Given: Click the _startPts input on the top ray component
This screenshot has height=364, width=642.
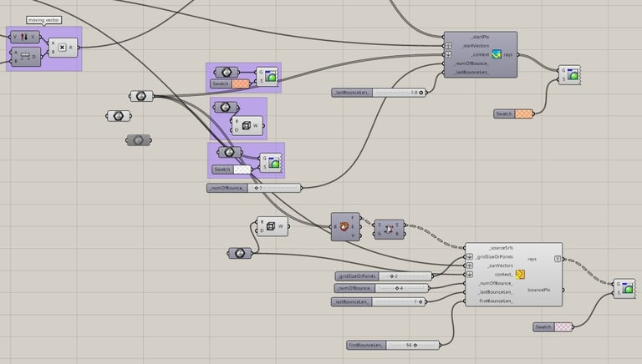Looking at the screenshot, I should 480,37.
